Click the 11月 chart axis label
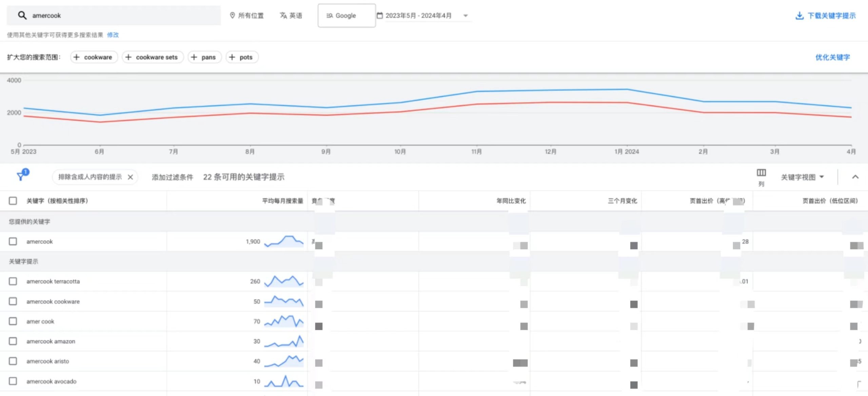The width and height of the screenshot is (868, 396). click(476, 151)
